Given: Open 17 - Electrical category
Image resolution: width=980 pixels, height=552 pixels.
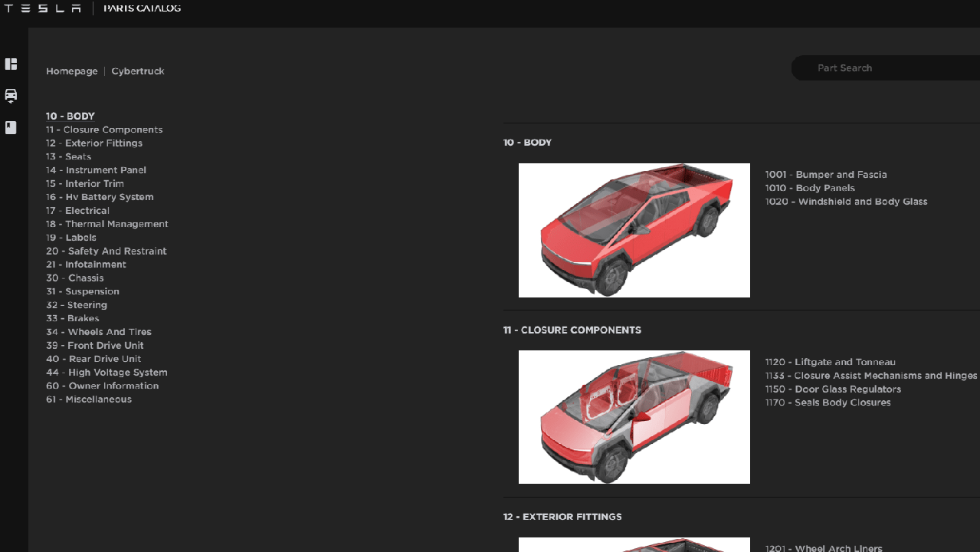Looking at the screenshot, I should tap(77, 211).
